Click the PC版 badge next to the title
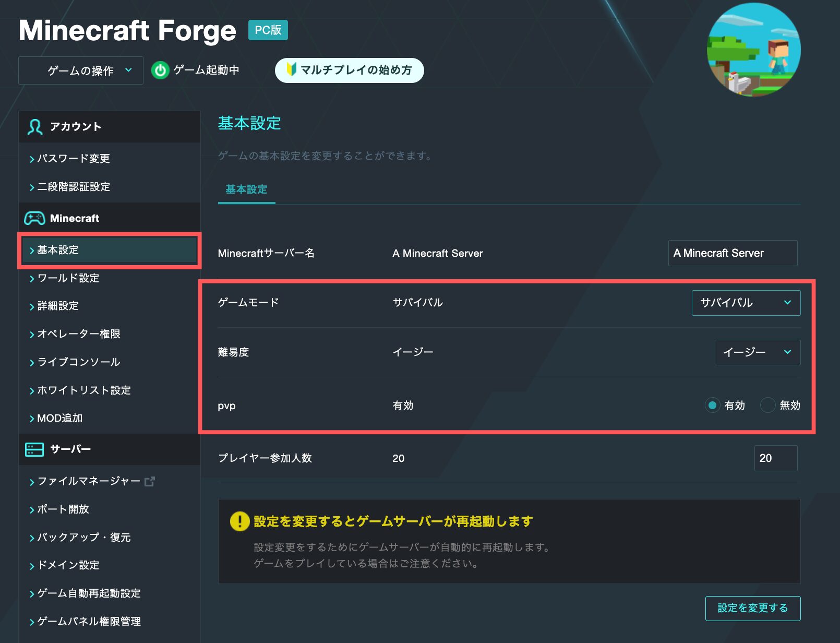 (x=268, y=30)
